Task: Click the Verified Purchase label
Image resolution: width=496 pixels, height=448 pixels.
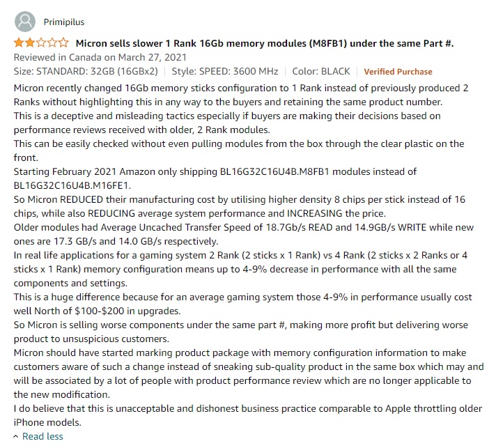Action: [398, 72]
